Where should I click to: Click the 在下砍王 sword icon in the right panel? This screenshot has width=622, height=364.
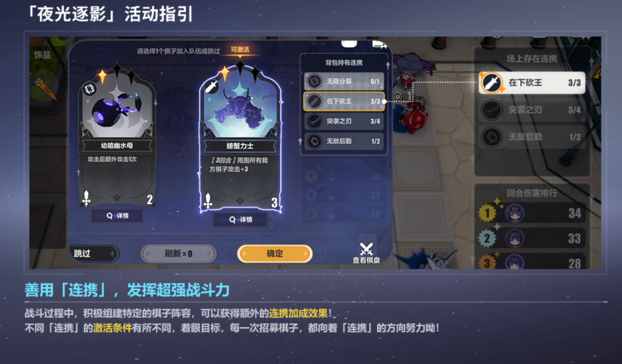[491, 83]
